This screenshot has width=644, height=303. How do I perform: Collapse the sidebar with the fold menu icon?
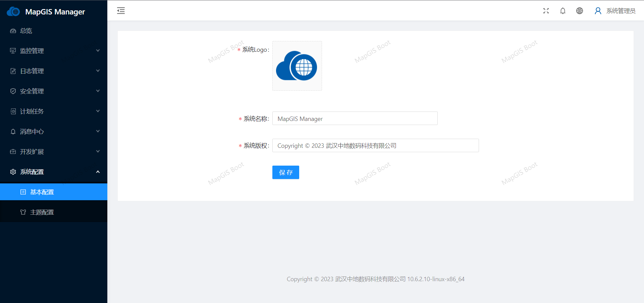pos(121,11)
